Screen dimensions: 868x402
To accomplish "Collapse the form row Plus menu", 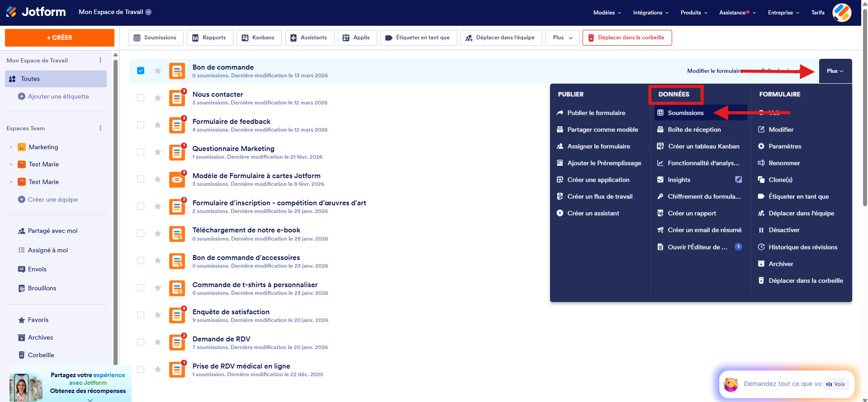I will click(x=835, y=71).
